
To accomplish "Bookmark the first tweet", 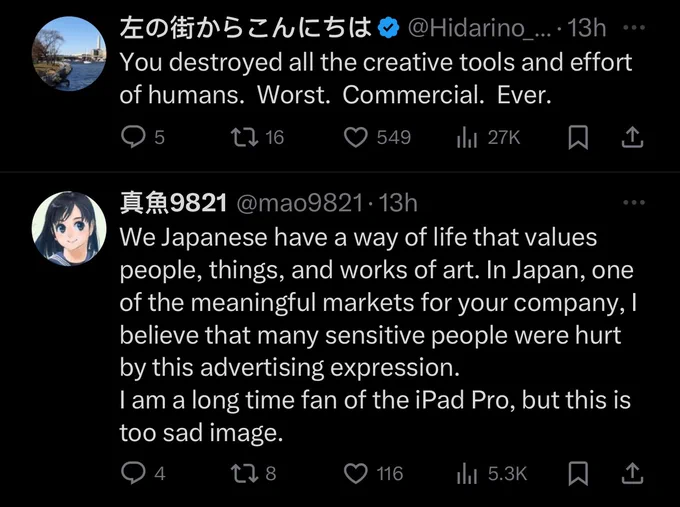I will 578,137.
